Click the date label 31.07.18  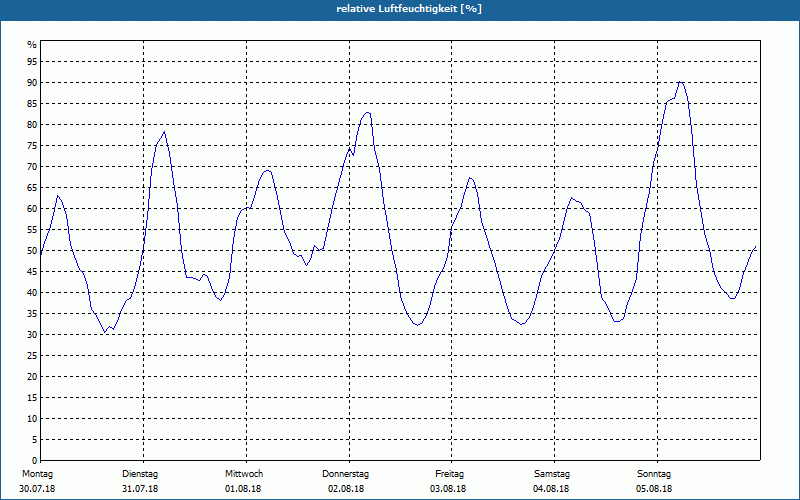click(x=140, y=489)
